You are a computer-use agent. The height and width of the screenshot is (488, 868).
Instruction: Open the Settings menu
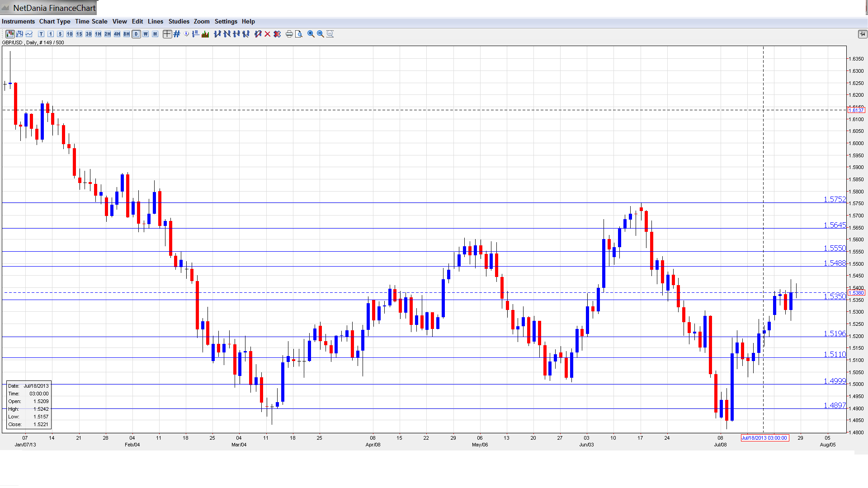coord(226,21)
